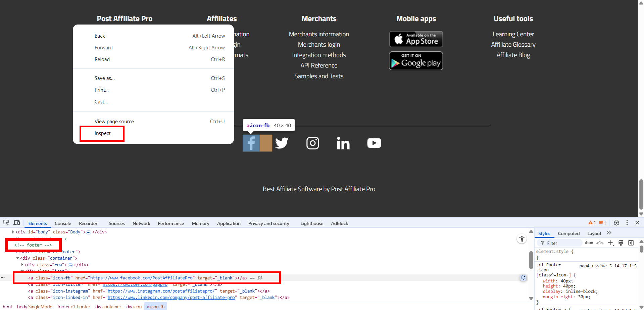This screenshot has width=644, height=310.
Task: Click the three-dot gutter of the selected row
Action: pyautogui.click(x=3, y=278)
